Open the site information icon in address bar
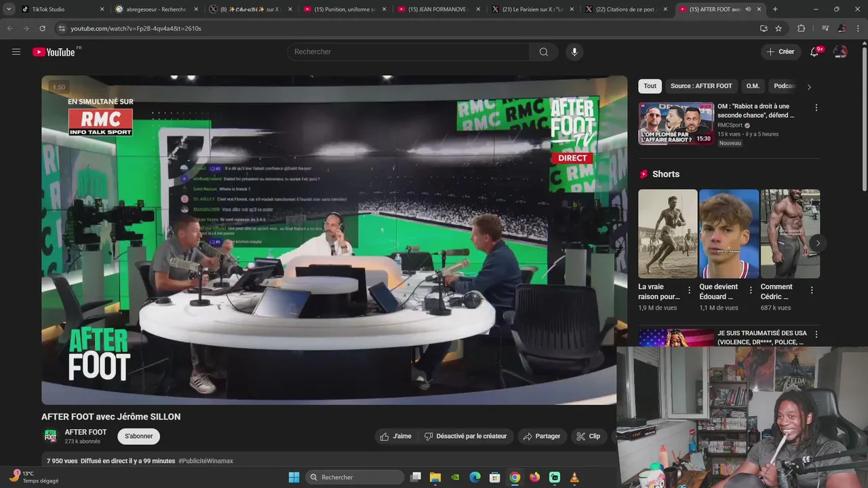The height and width of the screenshot is (488, 868). pyautogui.click(x=61, y=28)
